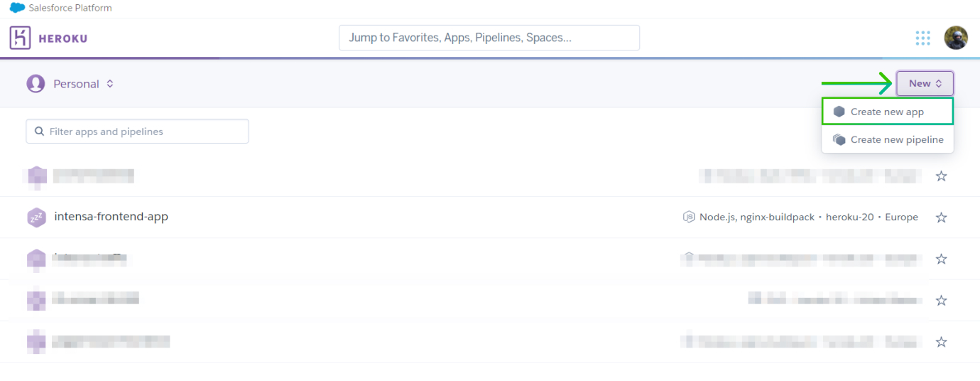Click the Heroku logo icon
The width and height of the screenshot is (980, 381).
tap(21, 38)
